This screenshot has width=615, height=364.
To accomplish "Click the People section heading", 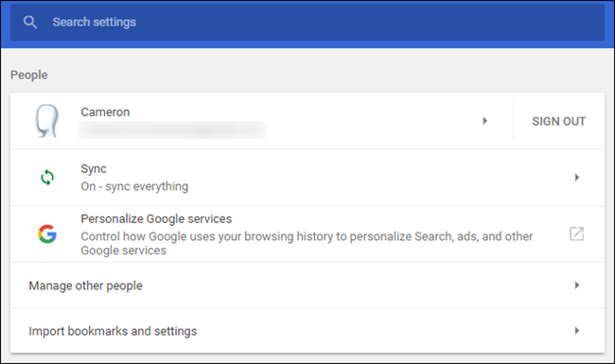I will coord(29,75).
